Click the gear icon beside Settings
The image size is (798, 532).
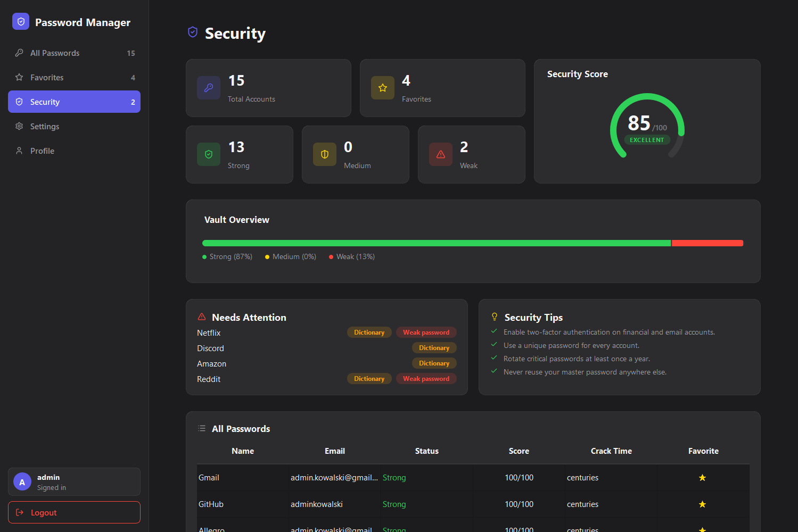19,126
